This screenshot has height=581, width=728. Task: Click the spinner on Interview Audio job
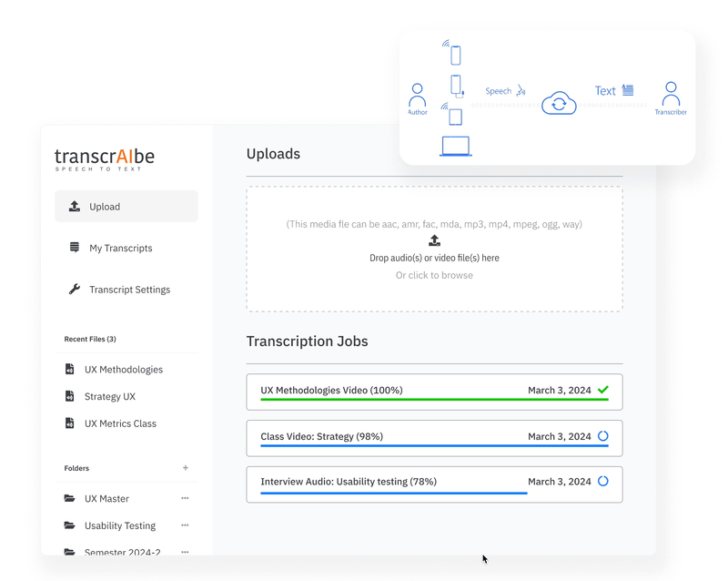pos(603,482)
